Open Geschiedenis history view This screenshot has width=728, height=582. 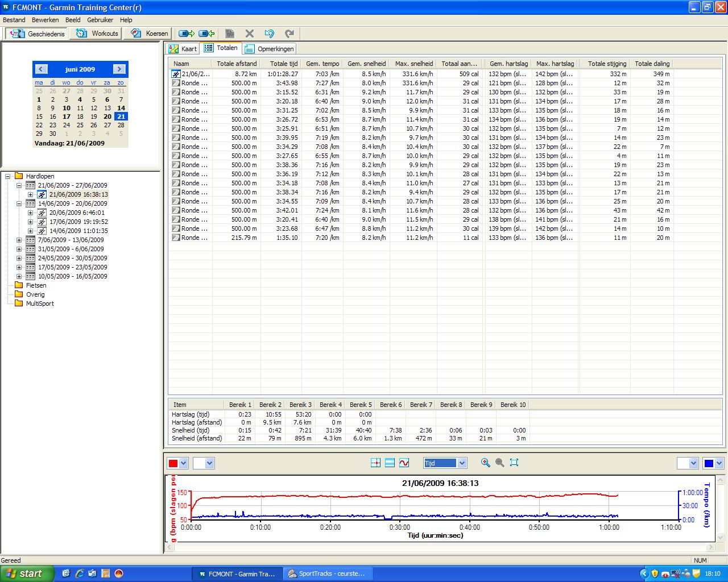(37, 34)
